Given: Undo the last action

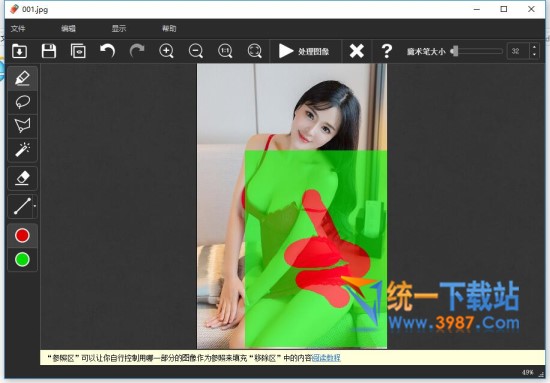Looking at the screenshot, I should [x=107, y=51].
